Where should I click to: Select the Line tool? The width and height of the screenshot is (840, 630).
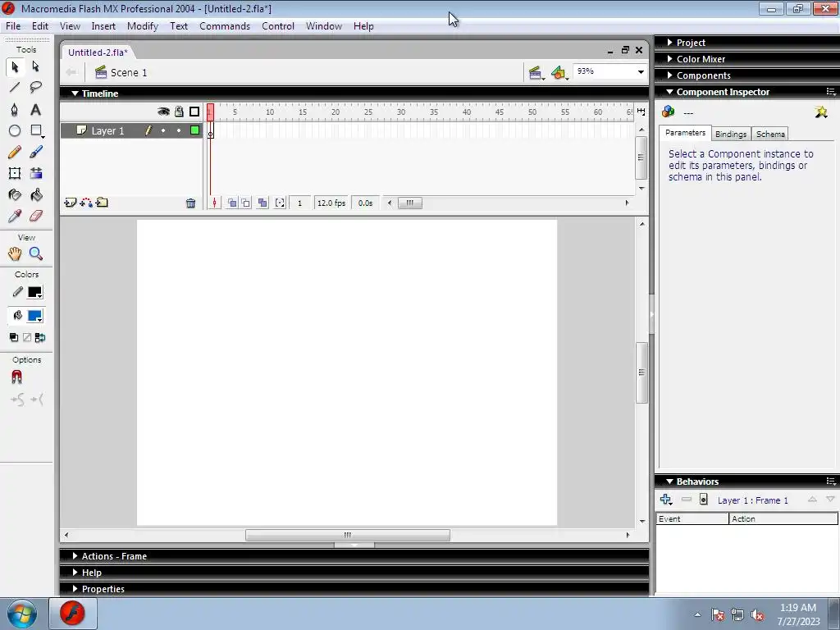pyautogui.click(x=15, y=87)
